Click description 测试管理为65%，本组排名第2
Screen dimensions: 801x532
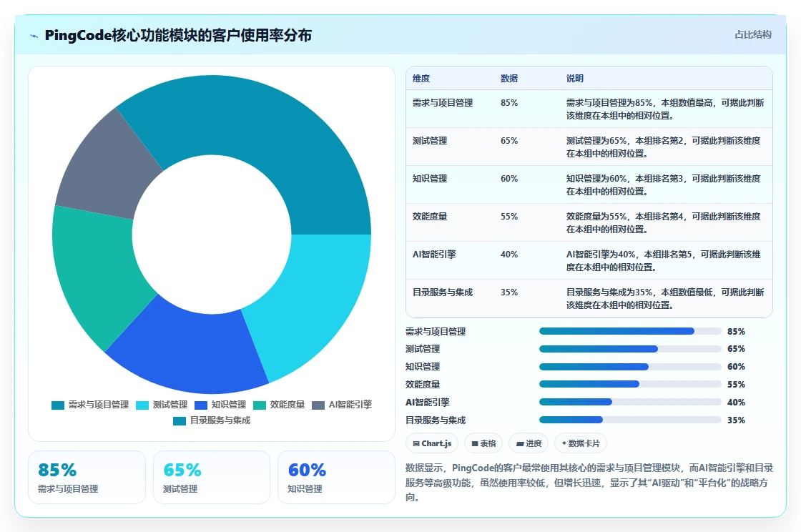[x=664, y=147]
